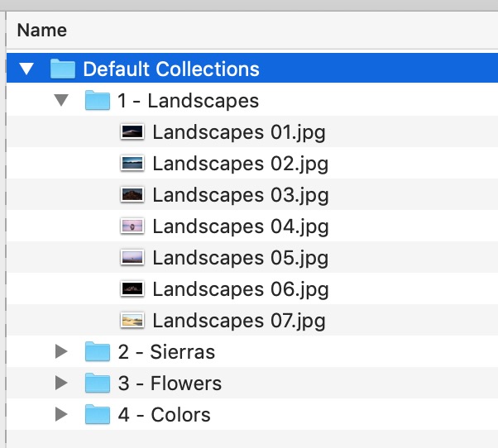
Task: Select the Landscapes 07.jpg thumbnail
Action: (x=132, y=321)
